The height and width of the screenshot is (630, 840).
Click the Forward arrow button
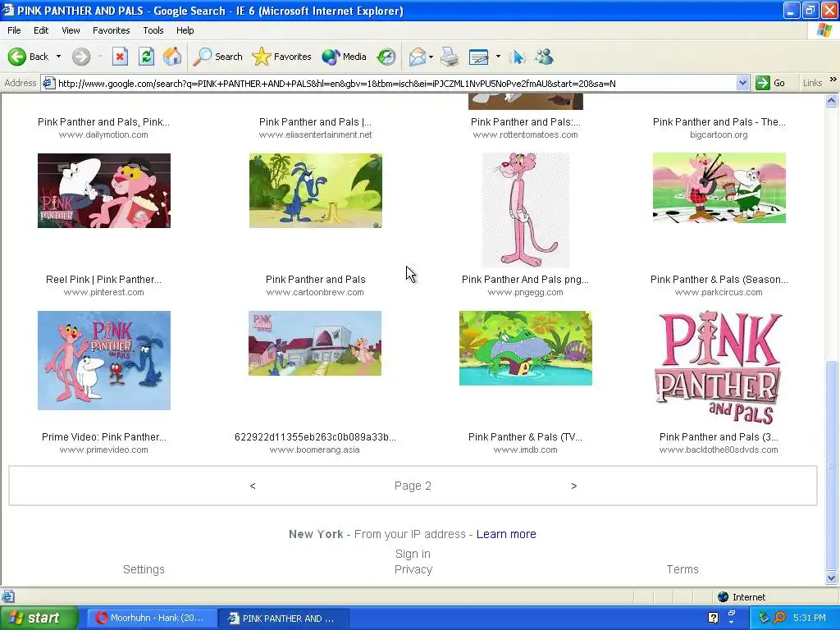81,57
